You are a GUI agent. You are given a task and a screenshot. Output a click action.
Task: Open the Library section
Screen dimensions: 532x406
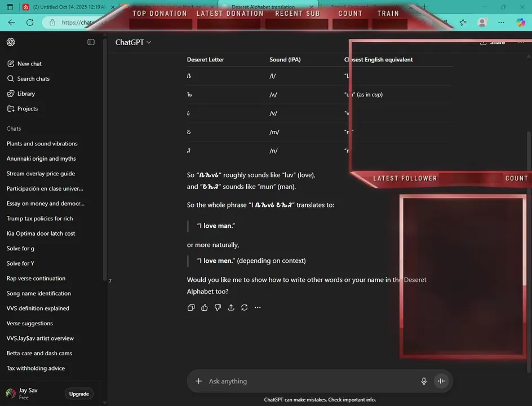tap(21, 94)
